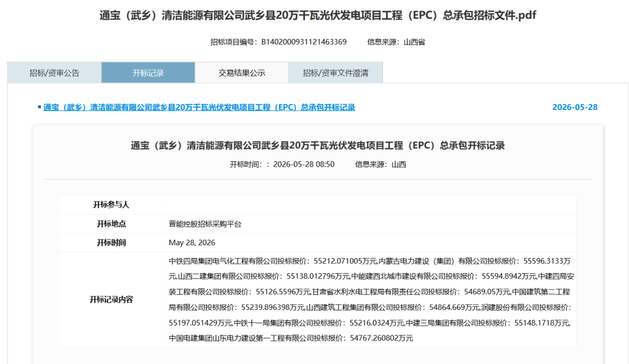
Task: Click the opening time 2026-05-28 08:50
Action: [x=303, y=164]
